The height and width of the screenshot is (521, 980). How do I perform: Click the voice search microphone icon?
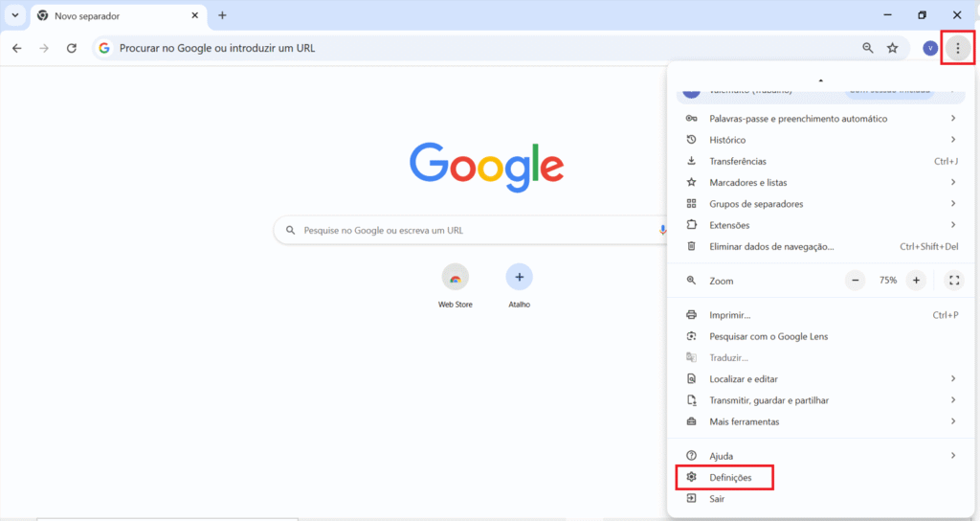(x=662, y=230)
